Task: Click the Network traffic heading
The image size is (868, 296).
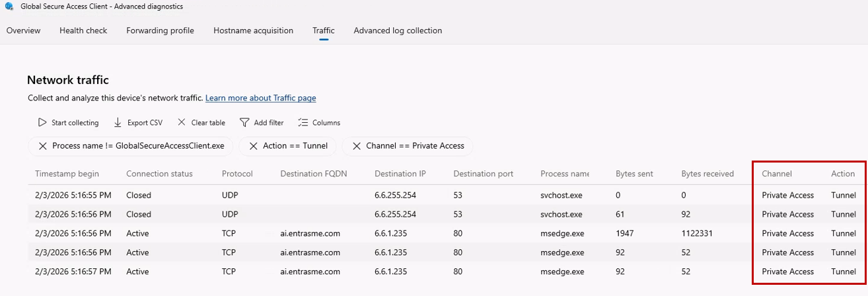Action: click(68, 80)
